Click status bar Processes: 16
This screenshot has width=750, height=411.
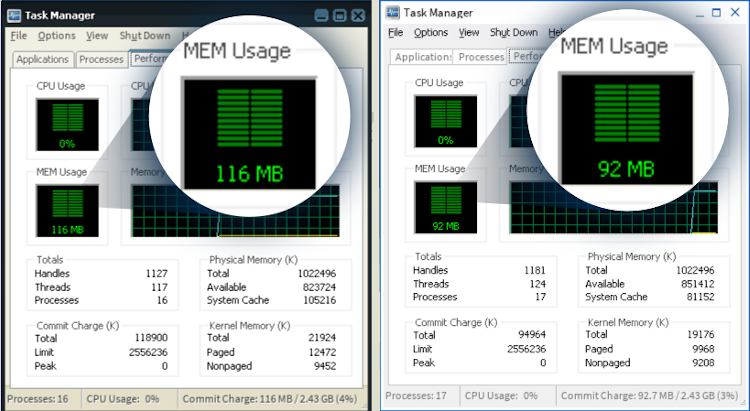pyautogui.click(x=38, y=399)
